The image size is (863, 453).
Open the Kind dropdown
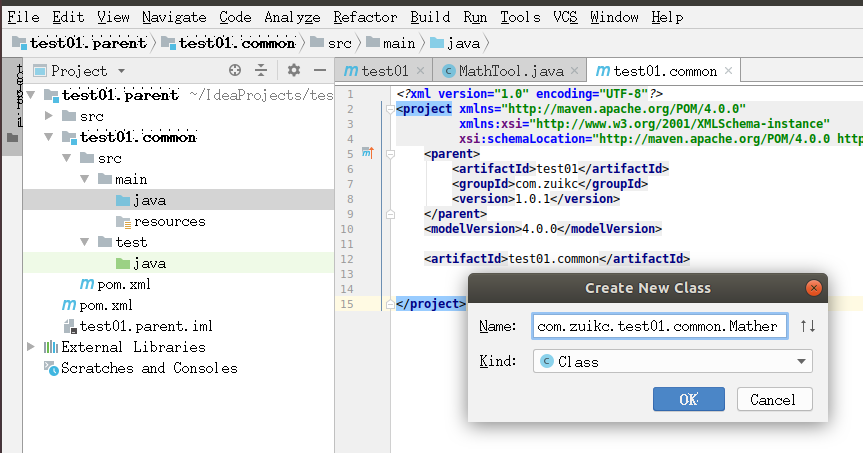coord(673,361)
